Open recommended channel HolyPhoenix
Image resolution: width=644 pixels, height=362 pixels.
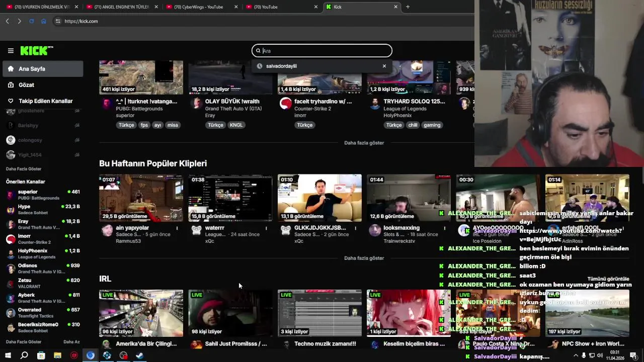coord(43,253)
